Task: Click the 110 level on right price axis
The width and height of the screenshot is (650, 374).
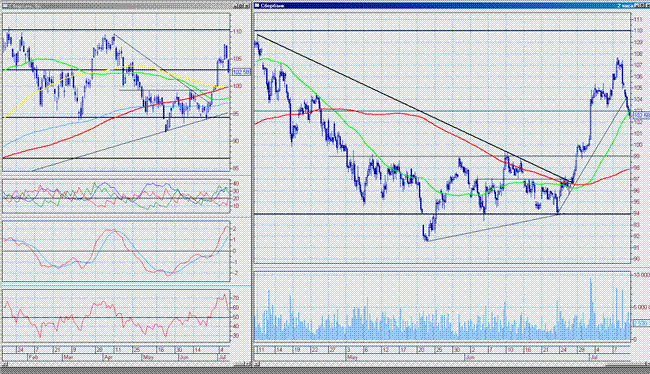Action: (x=638, y=31)
